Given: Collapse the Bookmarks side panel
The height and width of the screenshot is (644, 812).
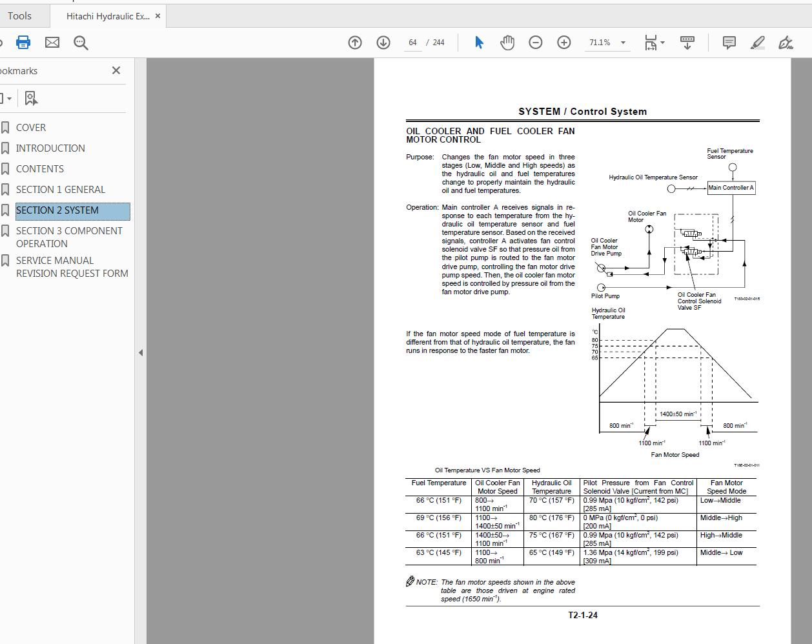Looking at the screenshot, I should [116, 70].
